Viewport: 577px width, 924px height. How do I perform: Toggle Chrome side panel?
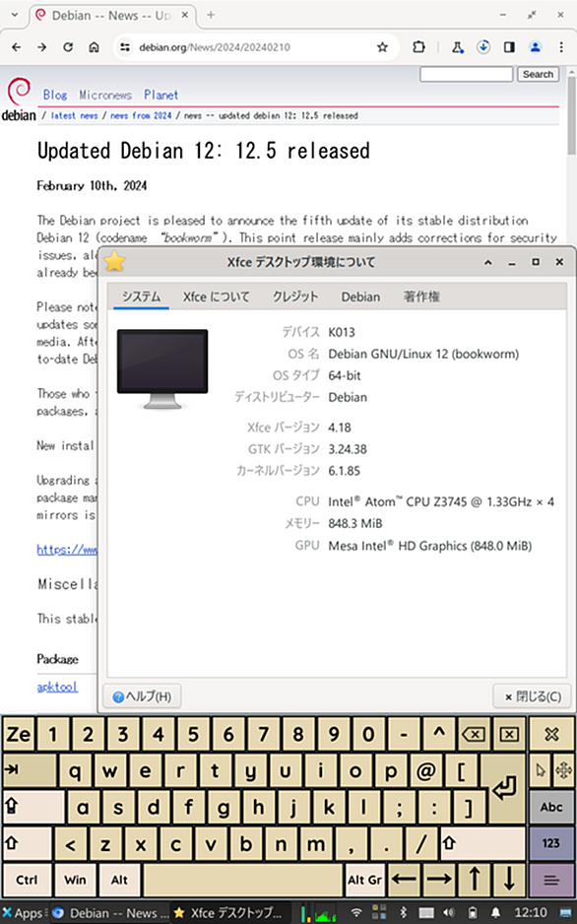coord(509,47)
